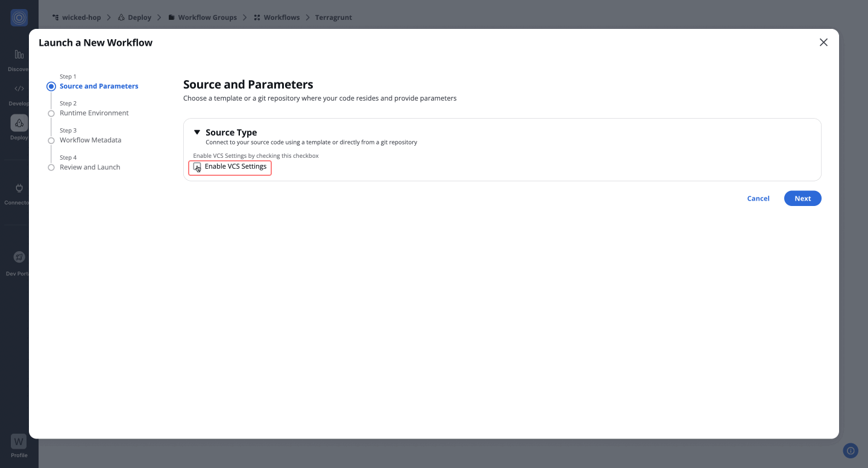Viewport: 868px width, 468px height.
Task: Go to Step 4 Review and Launch
Action: (90, 167)
